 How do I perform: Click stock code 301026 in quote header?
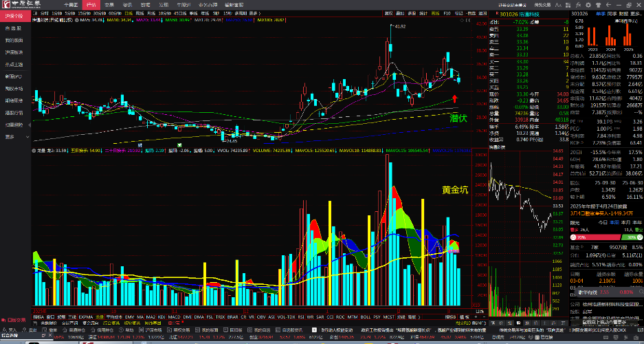point(509,14)
